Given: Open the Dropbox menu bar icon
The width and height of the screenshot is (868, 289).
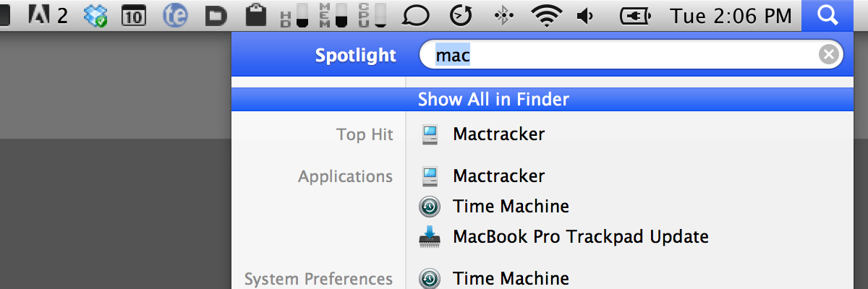Looking at the screenshot, I should [96, 15].
